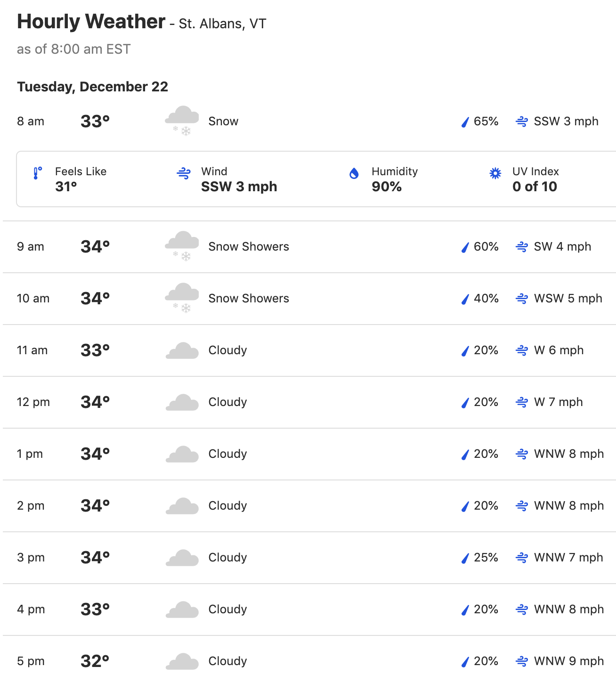
Task: Click the Feels Like thermometer icon
Action: point(38,173)
